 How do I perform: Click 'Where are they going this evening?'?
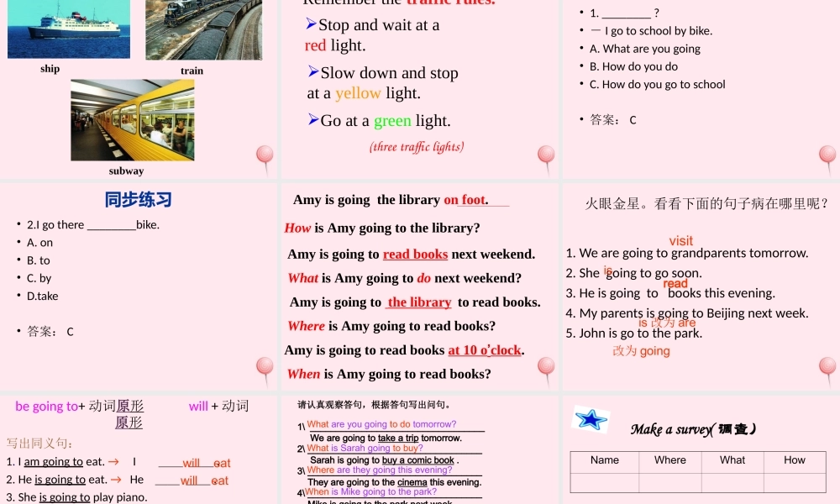coord(380,470)
